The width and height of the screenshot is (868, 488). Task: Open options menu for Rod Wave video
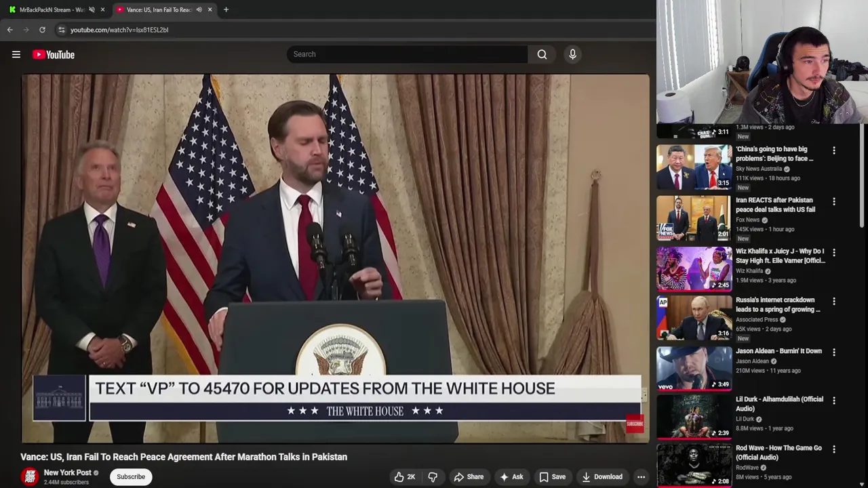834,449
